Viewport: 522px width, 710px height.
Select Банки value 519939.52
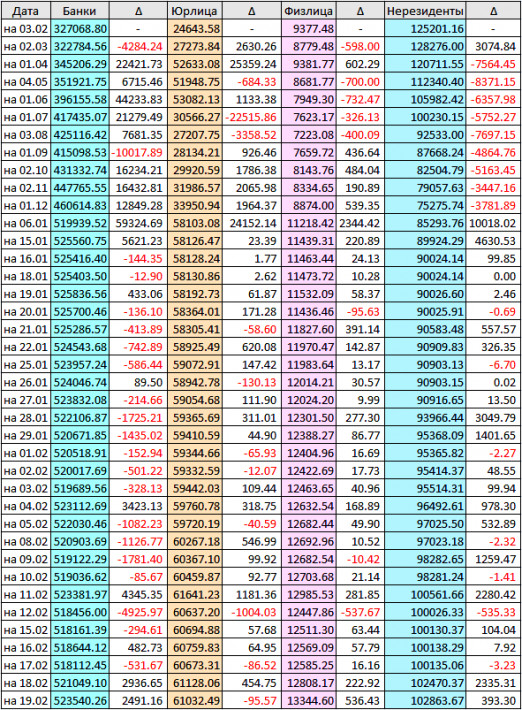(x=80, y=223)
